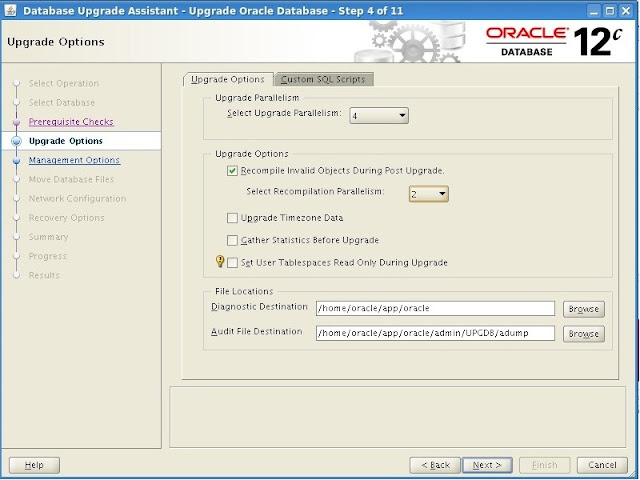Maximize the Database Upgrade Assistant window

coord(610,11)
